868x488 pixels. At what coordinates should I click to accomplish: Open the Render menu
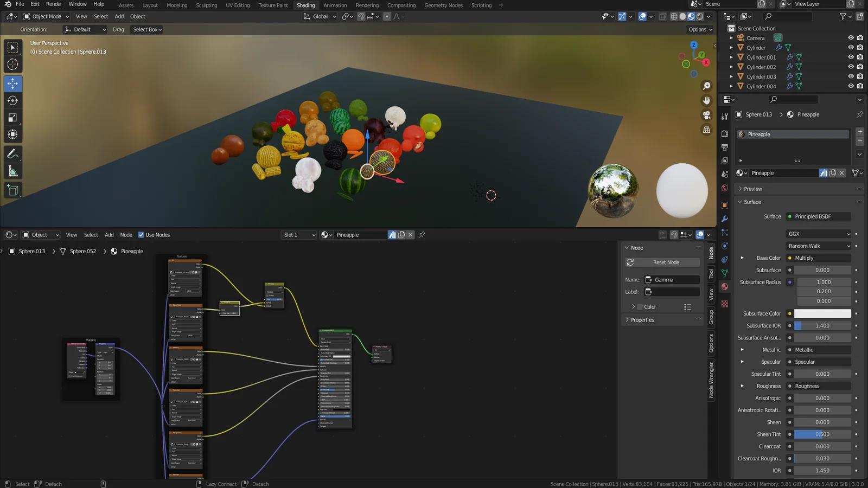pos(54,4)
